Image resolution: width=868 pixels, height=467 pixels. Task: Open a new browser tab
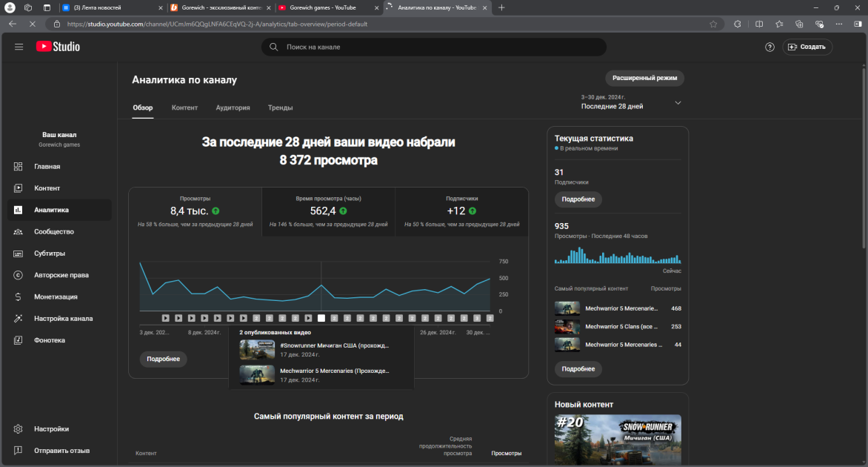(501, 7)
